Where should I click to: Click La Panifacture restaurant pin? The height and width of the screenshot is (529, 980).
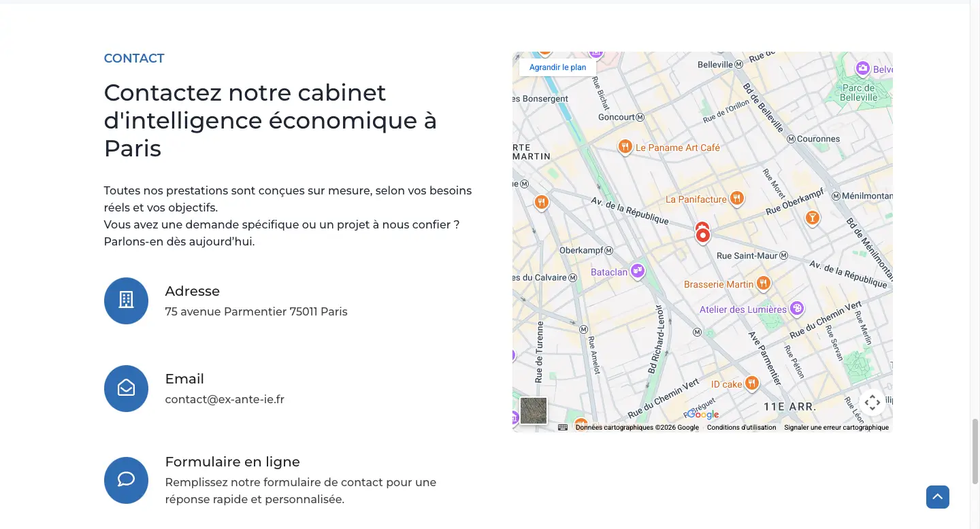(x=736, y=199)
